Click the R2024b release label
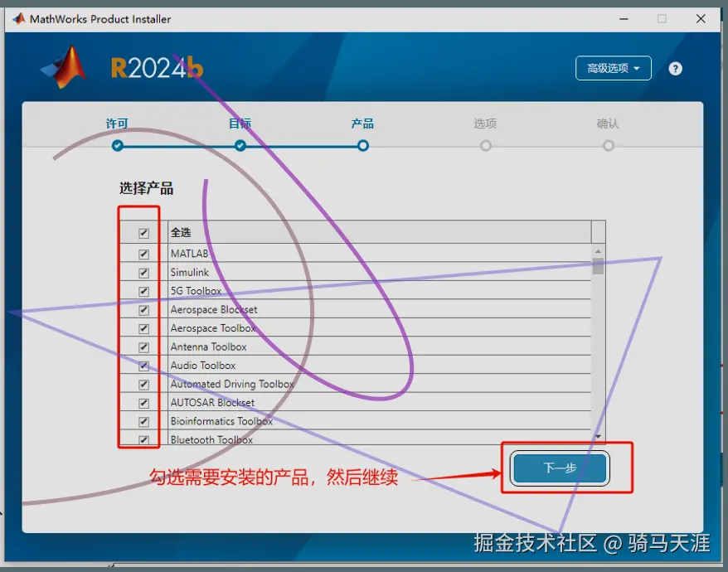Viewport: 728px width, 572px height. pyautogui.click(x=157, y=68)
